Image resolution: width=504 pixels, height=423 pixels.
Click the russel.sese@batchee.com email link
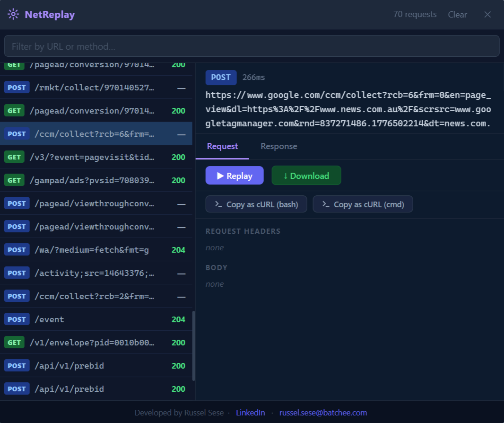(323, 413)
